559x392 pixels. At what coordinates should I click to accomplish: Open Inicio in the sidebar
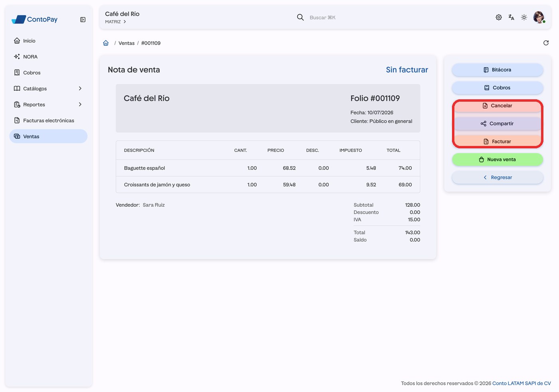(48, 41)
